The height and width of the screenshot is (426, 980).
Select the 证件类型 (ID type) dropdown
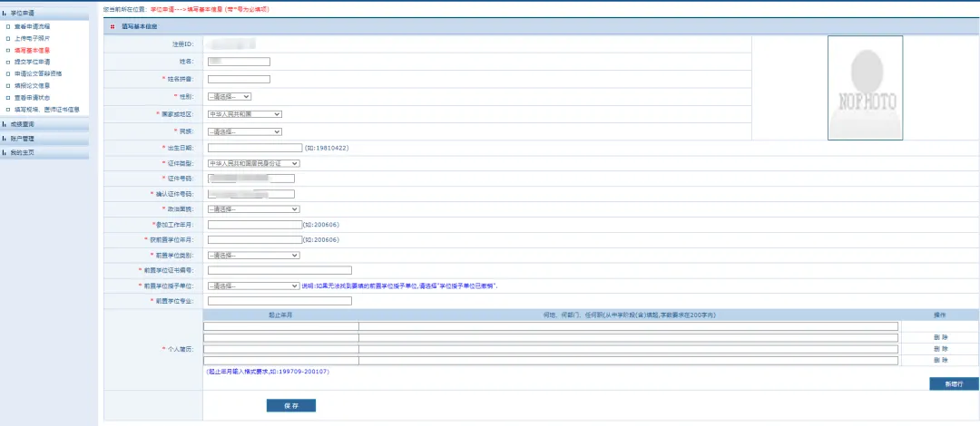[x=253, y=163]
